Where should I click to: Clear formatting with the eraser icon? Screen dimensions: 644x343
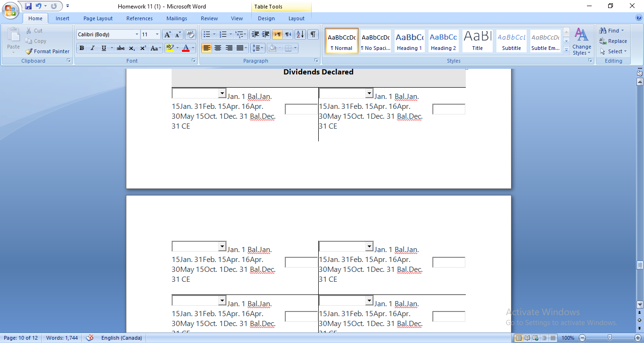point(190,34)
